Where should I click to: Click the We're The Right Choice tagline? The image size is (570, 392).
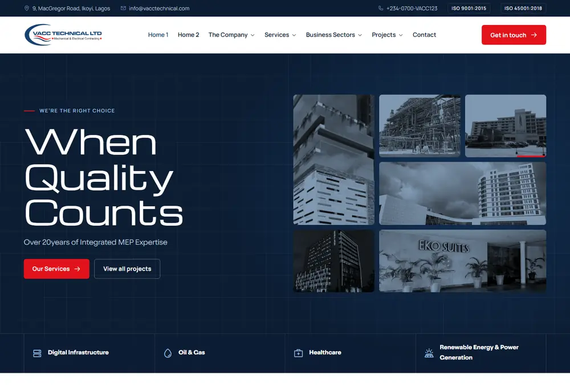(77, 111)
